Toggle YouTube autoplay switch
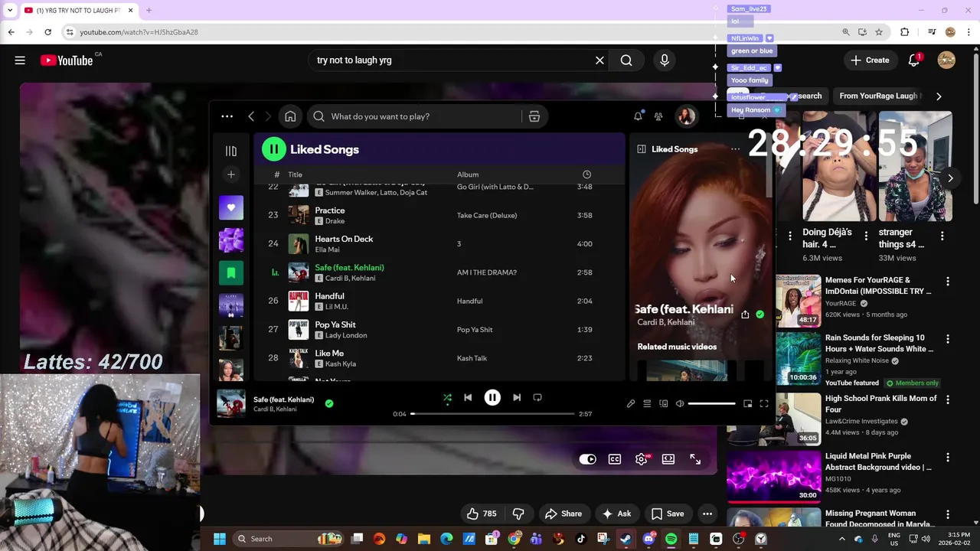Image resolution: width=980 pixels, height=551 pixels. [588, 459]
